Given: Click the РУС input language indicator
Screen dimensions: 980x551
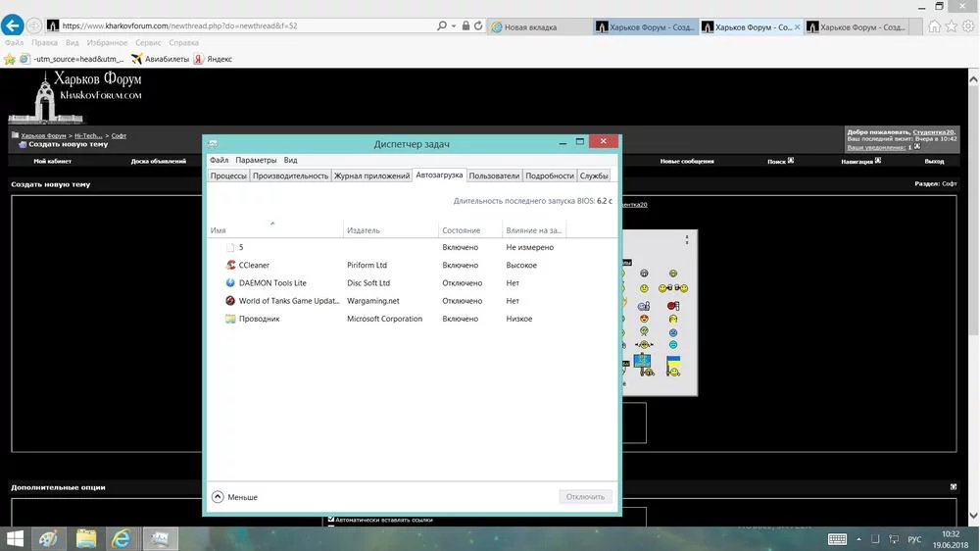Looking at the screenshot, I should [914, 539].
